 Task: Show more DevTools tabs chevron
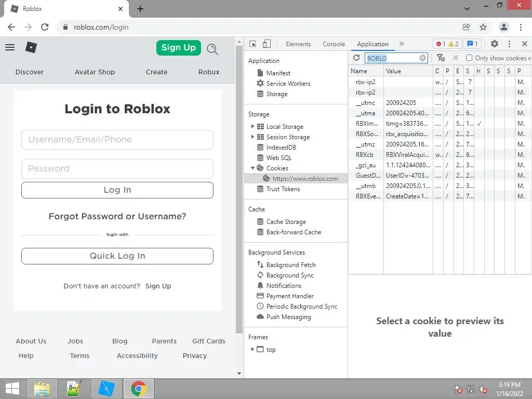[402, 44]
